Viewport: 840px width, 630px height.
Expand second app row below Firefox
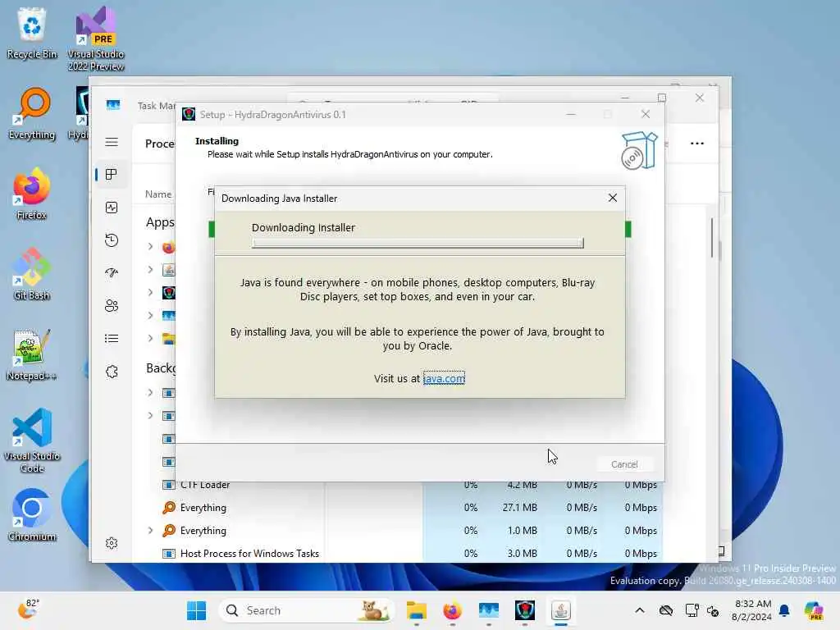(151, 269)
